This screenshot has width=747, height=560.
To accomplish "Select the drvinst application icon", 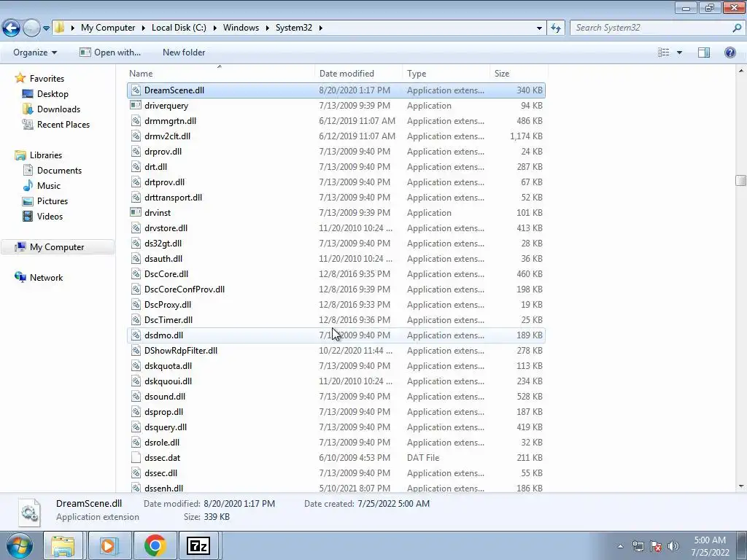I will pyautogui.click(x=136, y=212).
